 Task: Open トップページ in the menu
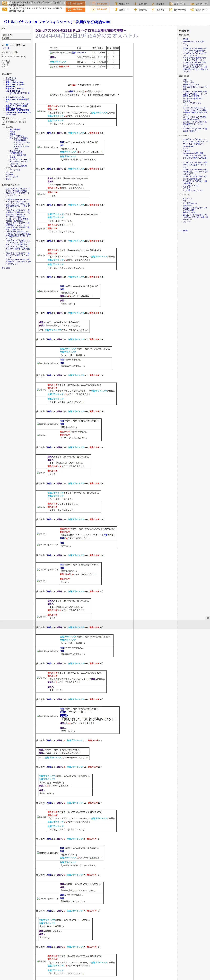coord(11,78)
